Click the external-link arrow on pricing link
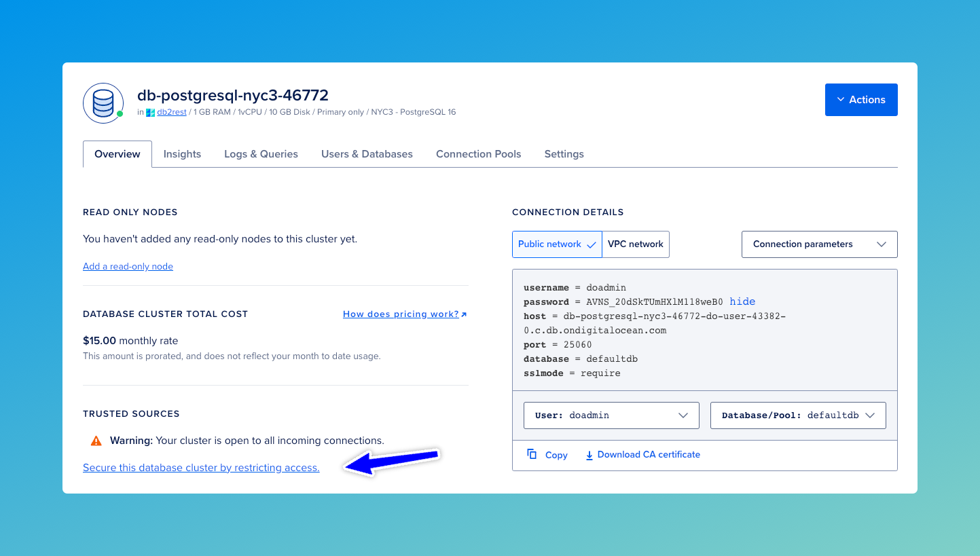980x556 pixels. 464,314
